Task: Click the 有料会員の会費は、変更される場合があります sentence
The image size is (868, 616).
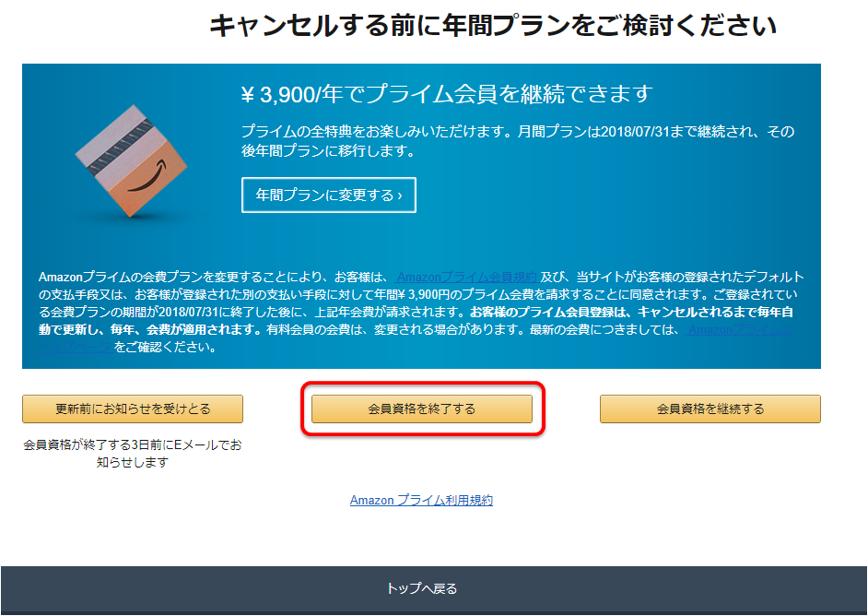Action: click(x=396, y=329)
